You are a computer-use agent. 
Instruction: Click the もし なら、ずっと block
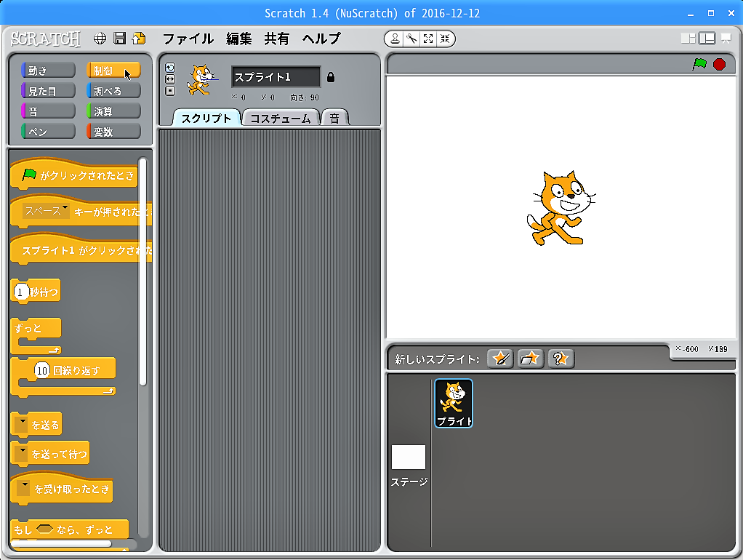click(x=70, y=529)
